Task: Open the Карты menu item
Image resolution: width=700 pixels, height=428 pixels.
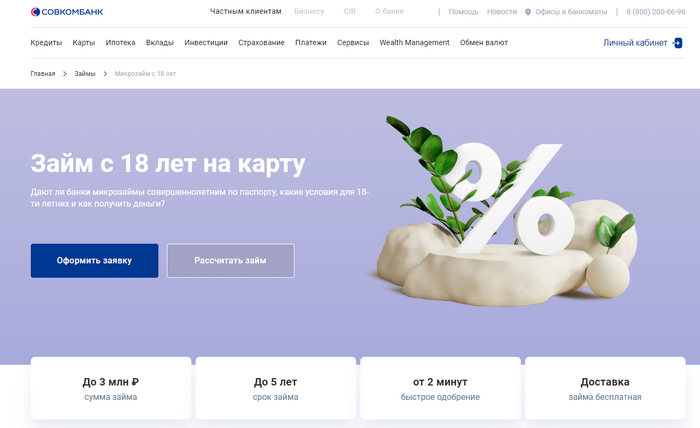Action: point(83,43)
